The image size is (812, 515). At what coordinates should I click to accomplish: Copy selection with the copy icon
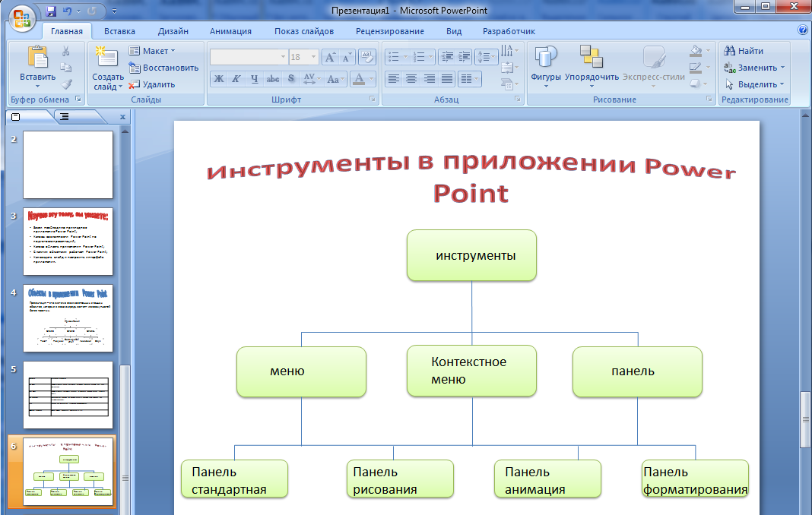(66, 68)
